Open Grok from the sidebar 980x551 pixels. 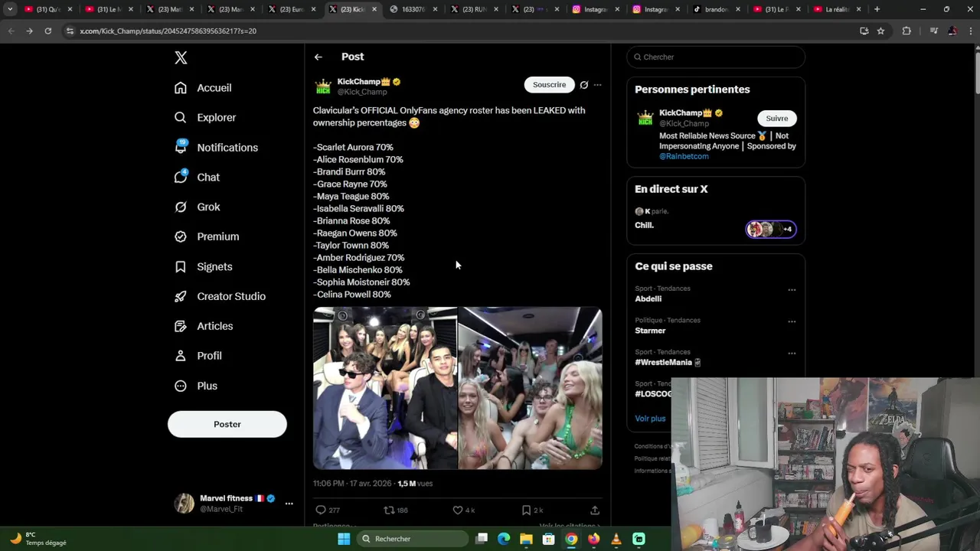click(198, 207)
